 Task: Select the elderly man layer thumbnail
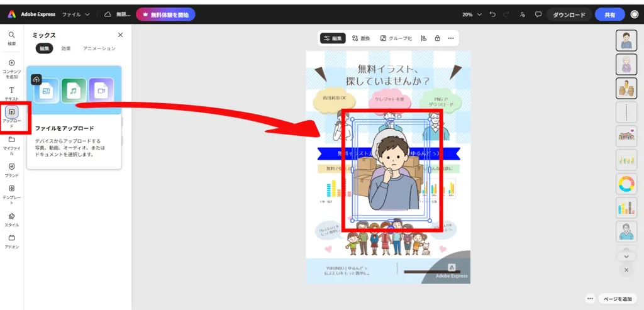626,231
